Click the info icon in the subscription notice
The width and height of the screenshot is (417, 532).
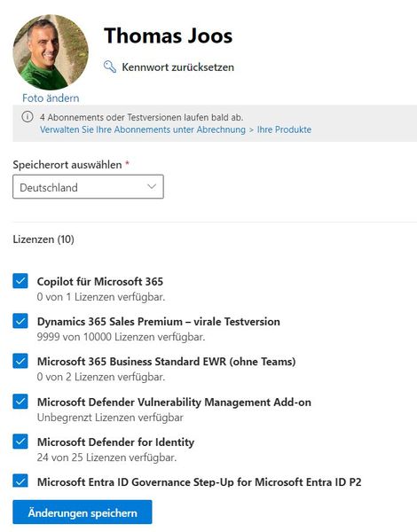point(28,117)
